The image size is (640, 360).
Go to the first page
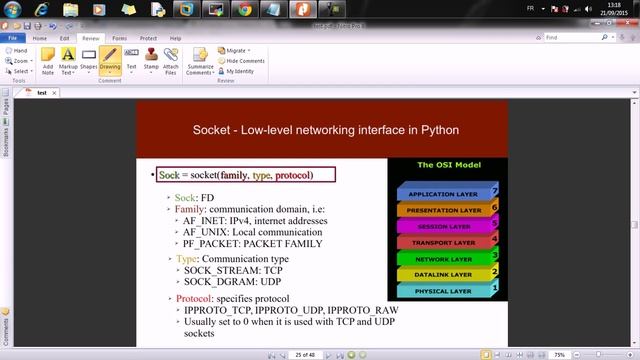(271, 355)
